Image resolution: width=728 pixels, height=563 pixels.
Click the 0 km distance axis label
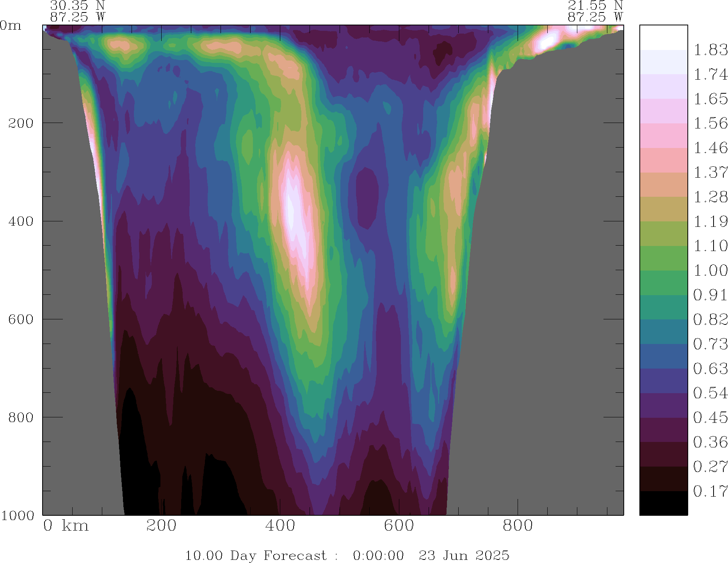tap(66, 526)
